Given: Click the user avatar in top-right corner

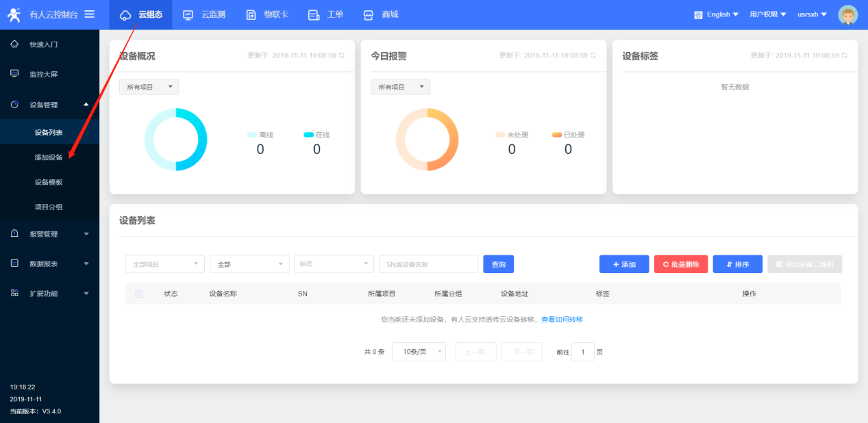Looking at the screenshot, I should [847, 14].
